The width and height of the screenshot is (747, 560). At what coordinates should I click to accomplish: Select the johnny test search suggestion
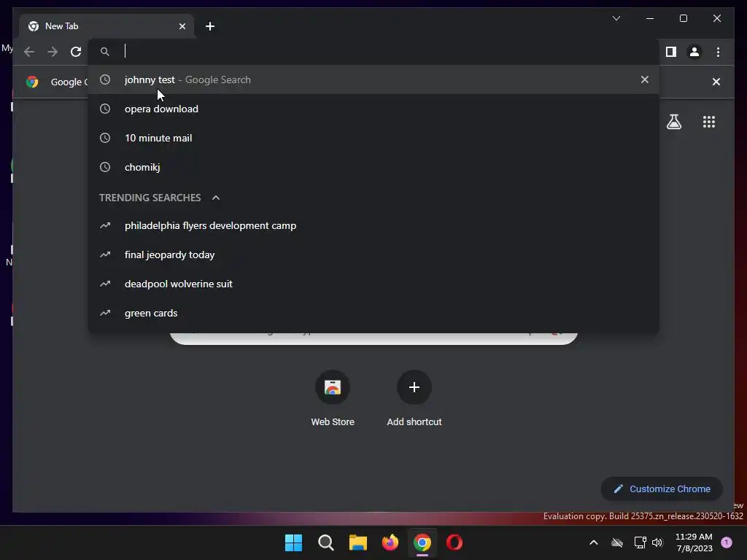click(x=373, y=79)
